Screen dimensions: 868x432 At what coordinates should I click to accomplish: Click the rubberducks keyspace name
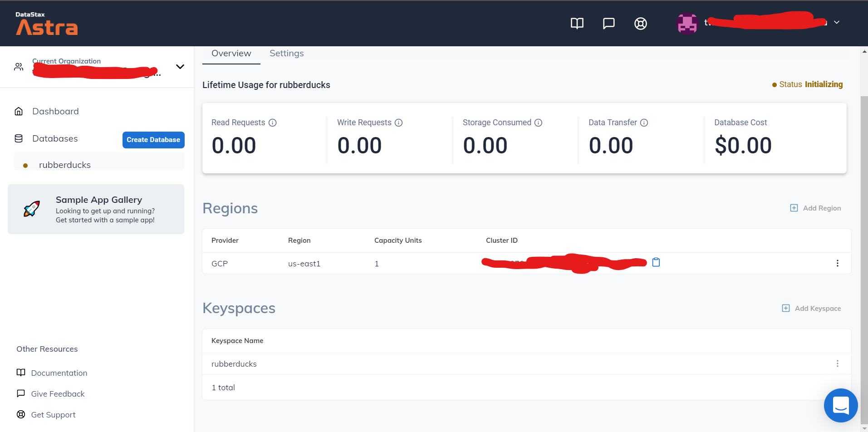(234, 364)
